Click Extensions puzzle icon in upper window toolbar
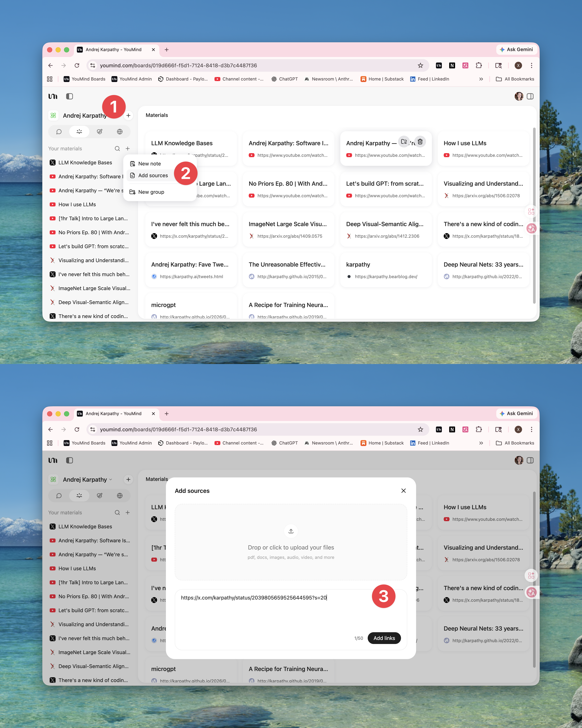 click(479, 65)
